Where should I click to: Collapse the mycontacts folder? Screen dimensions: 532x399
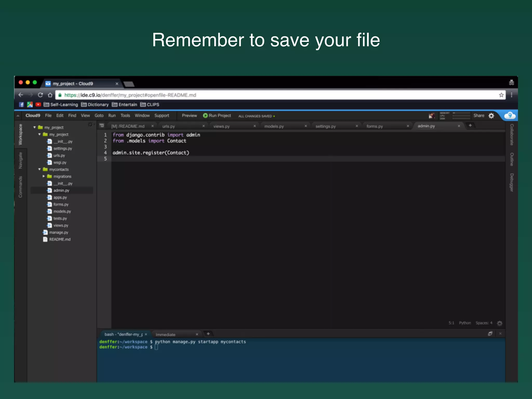[x=39, y=169]
